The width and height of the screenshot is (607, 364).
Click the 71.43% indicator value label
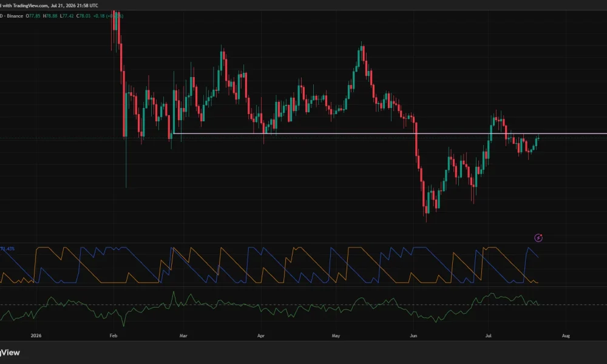tap(7, 249)
